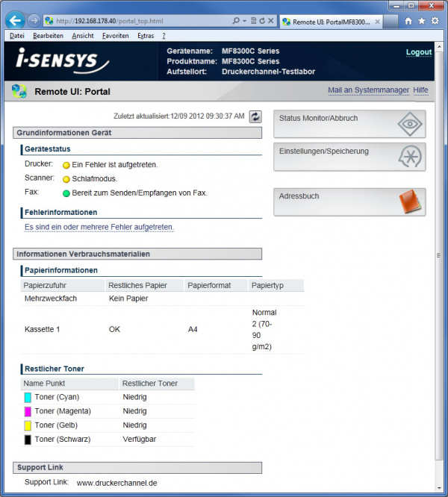Open the browser home page icon

pos(408,21)
